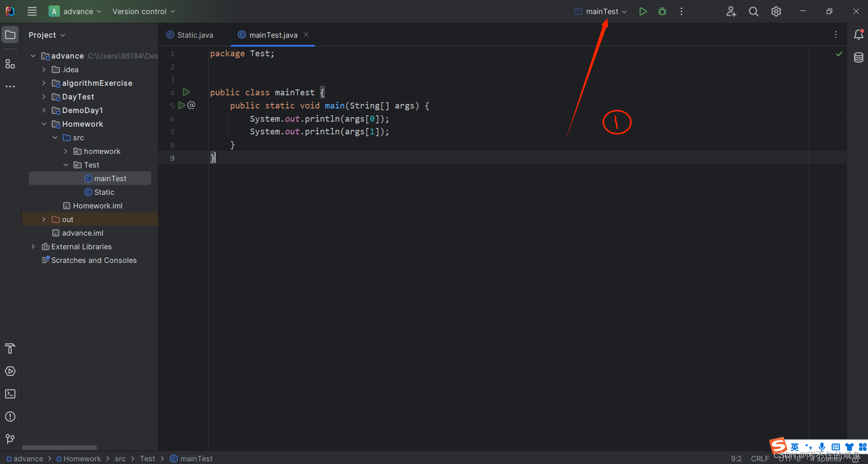Expand the External Libraries node
Viewport: 868px width, 464px height.
[32, 247]
